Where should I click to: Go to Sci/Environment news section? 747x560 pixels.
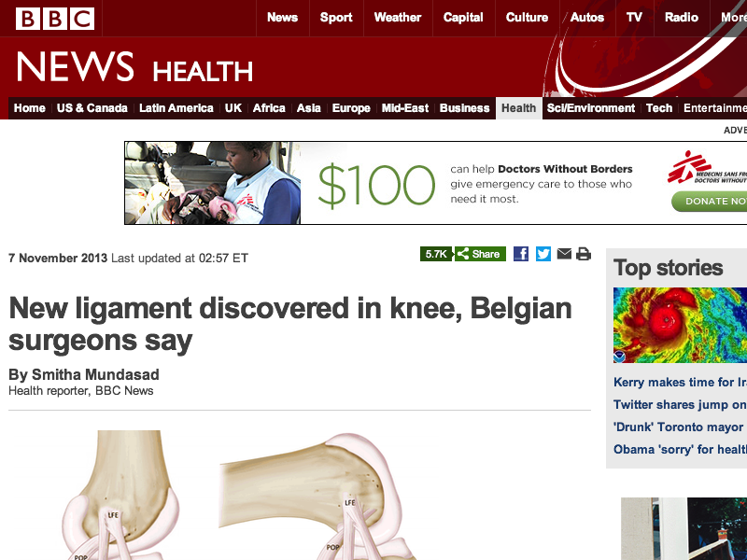click(591, 108)
